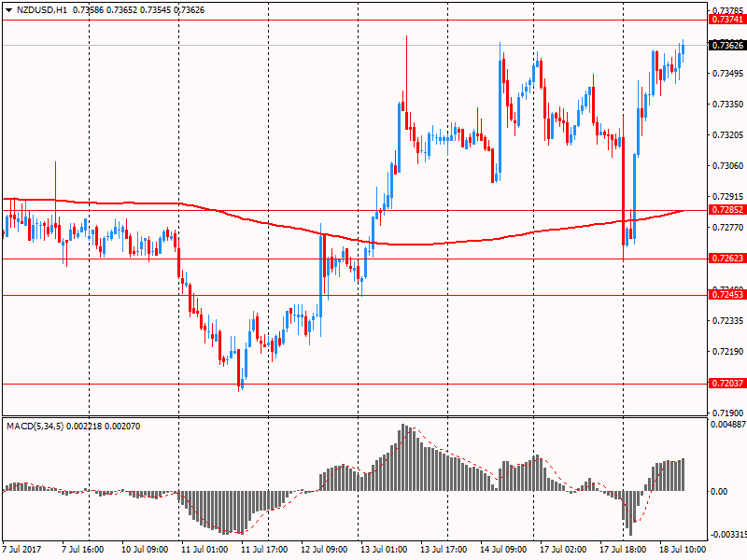747x560 pixels.
Task: Click the MACD zero level label 0.00
Action: coord(719,492)
